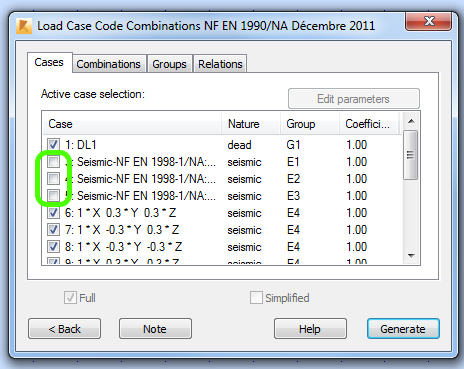Click the 'dead' nature cell of DL1
This screenshot has height=369, width=464.
coord(239,145)
